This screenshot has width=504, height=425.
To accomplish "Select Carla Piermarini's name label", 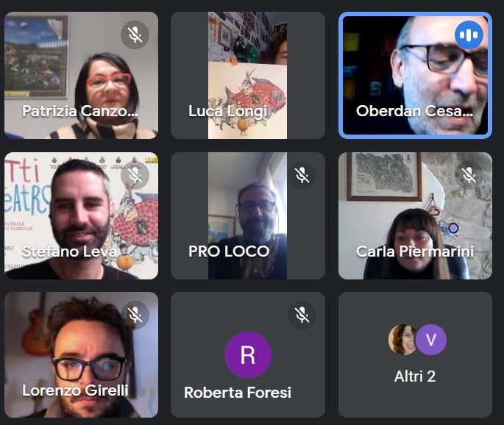I will coord(415,251).
